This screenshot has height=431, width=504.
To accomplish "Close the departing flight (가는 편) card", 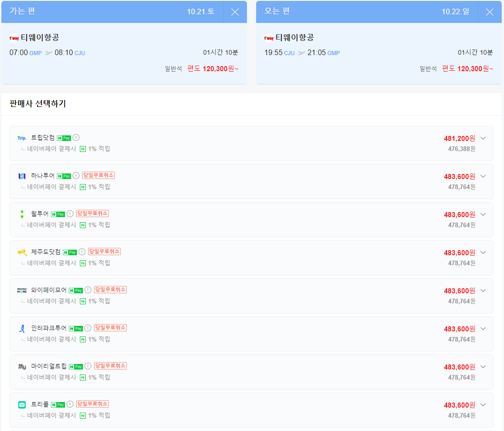I will (235, 12).
